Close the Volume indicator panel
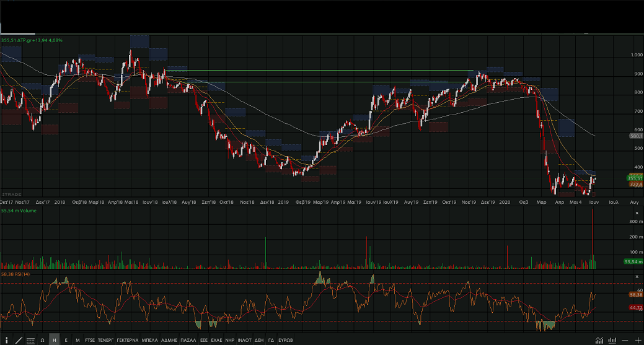The image size is (644, 345). point(636,212)
